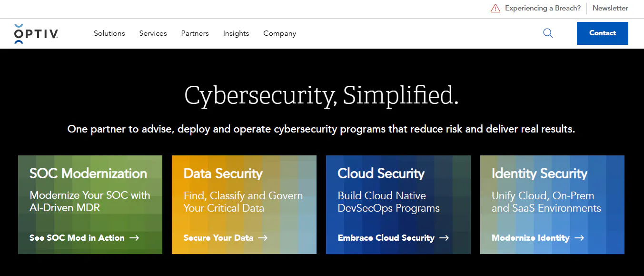Open the Services menu
Image resolution: width=644 pixels, height=276 pixels.
tap(153, 33)
